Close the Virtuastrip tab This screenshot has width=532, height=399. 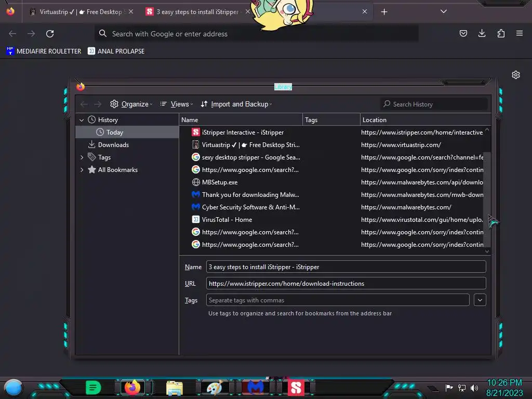tap(130, 11)
